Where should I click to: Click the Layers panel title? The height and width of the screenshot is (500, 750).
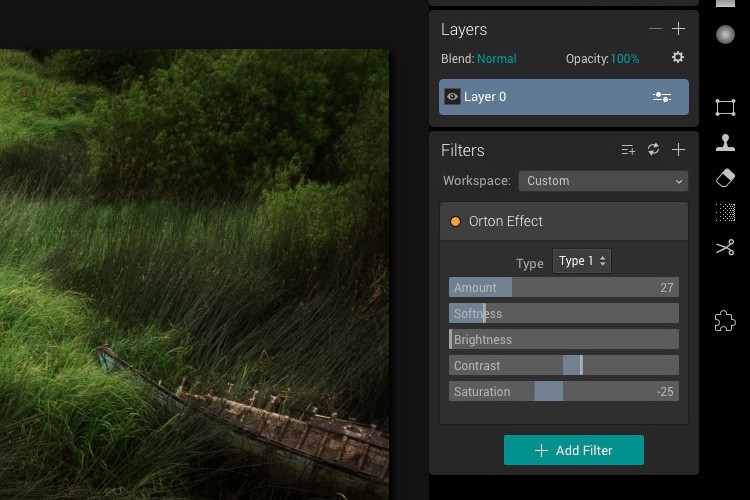coord(464,30)
